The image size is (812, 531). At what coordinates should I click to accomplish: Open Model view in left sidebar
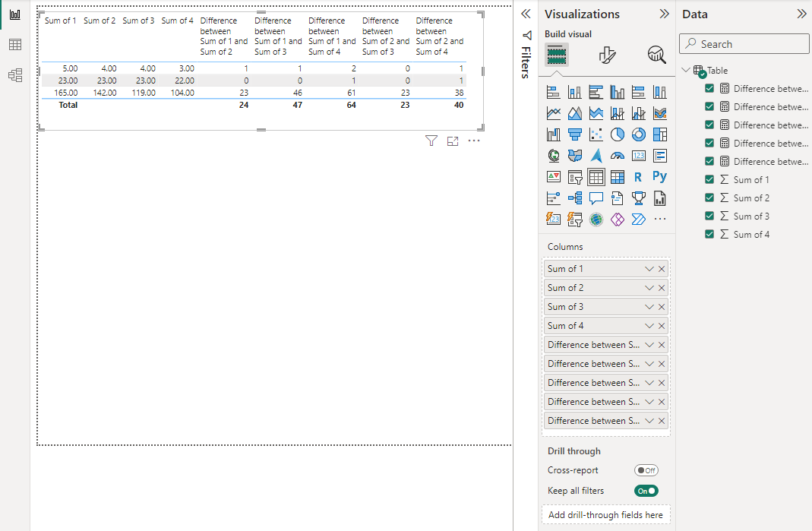pos(15,76)
